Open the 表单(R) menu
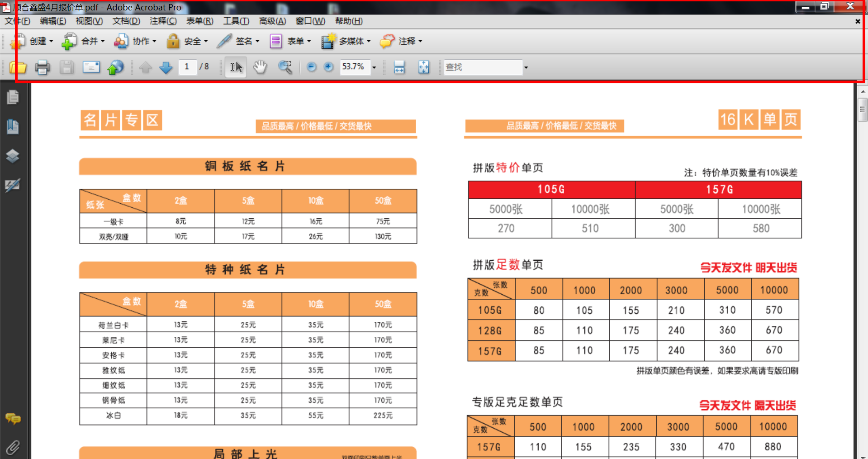Image resolution: width=868 pixels, height=459 pixels. click(199, 21)
